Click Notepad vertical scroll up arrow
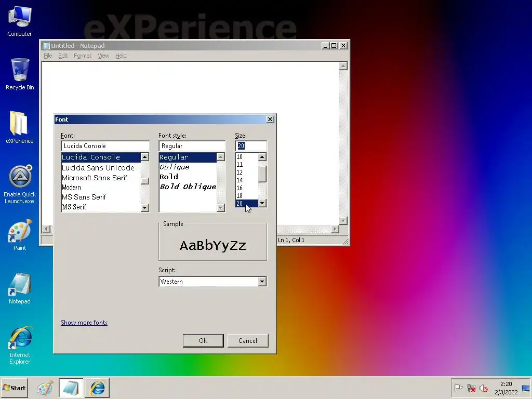 [343, 66]
